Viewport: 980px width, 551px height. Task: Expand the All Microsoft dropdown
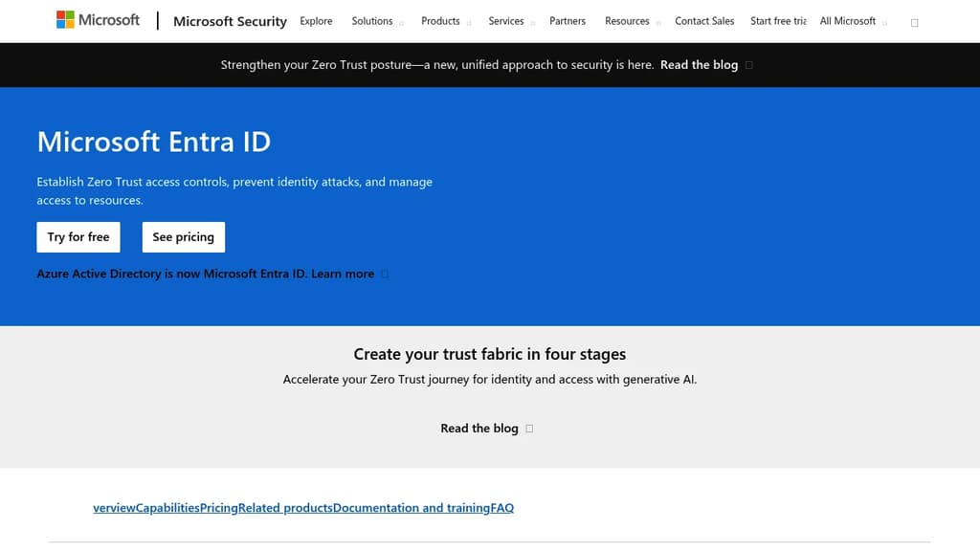point(853,21)
